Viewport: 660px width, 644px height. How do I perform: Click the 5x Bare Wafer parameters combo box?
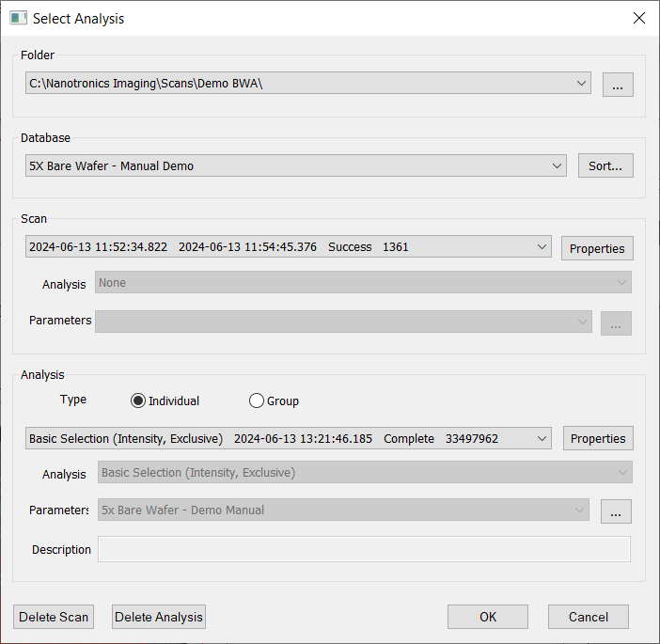pyautogui.click(x=343, y=510)
